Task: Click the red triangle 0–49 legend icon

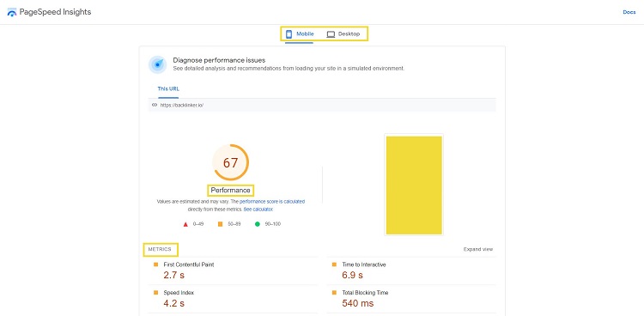Action: pyautogui.click(x=185, y=224)
